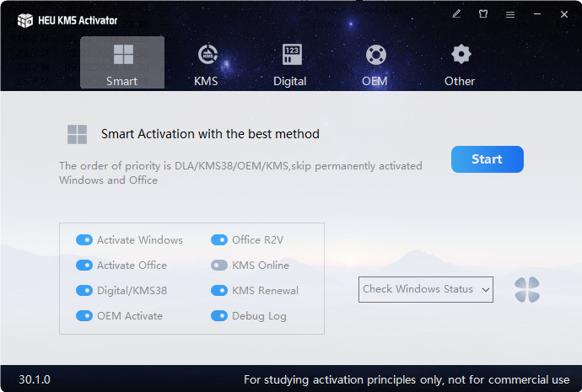
Task: Click the version number 30.1.0
Action: [35, 379]
